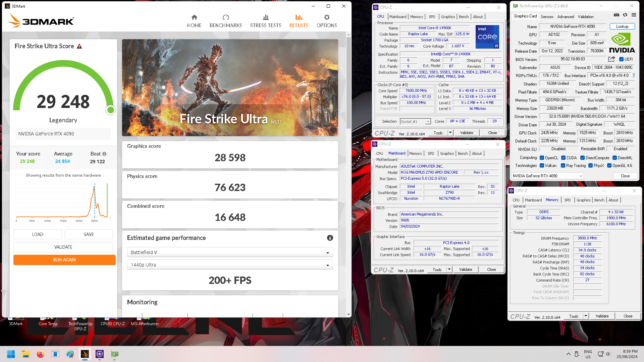The height and width of the screenshot is (362, 644).
Task: Expand the Tools dropdown arrow in CPU-Z Mainboard window
Action: 449,269
